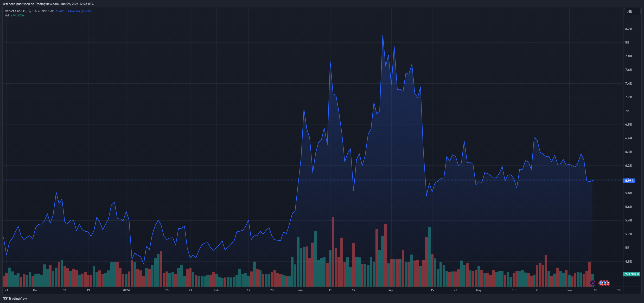Click the 4.8B price axis label

[x=628, y=262]
